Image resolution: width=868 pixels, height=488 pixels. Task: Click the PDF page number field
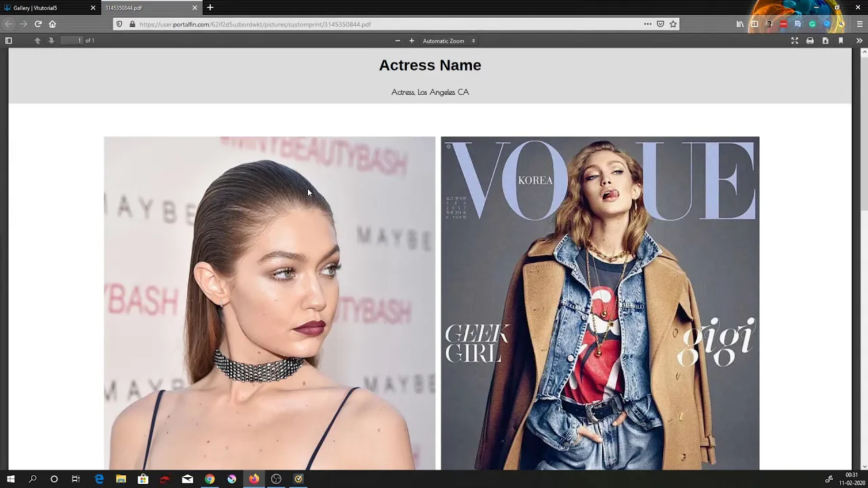pos(71,41)
